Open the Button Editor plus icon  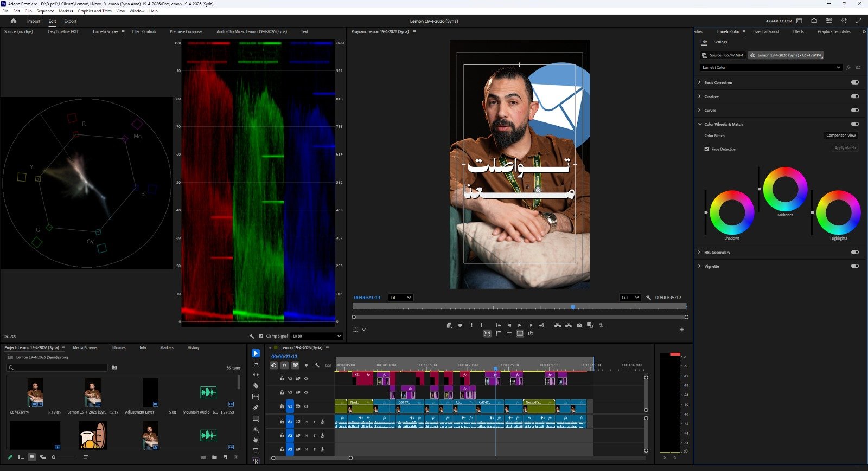click(x=682, y=330)
